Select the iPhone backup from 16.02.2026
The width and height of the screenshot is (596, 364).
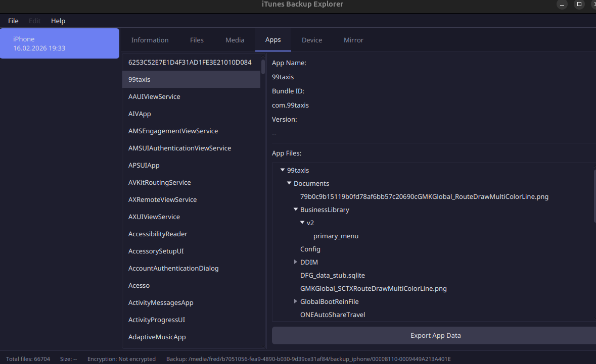click(x=60, y=43)
